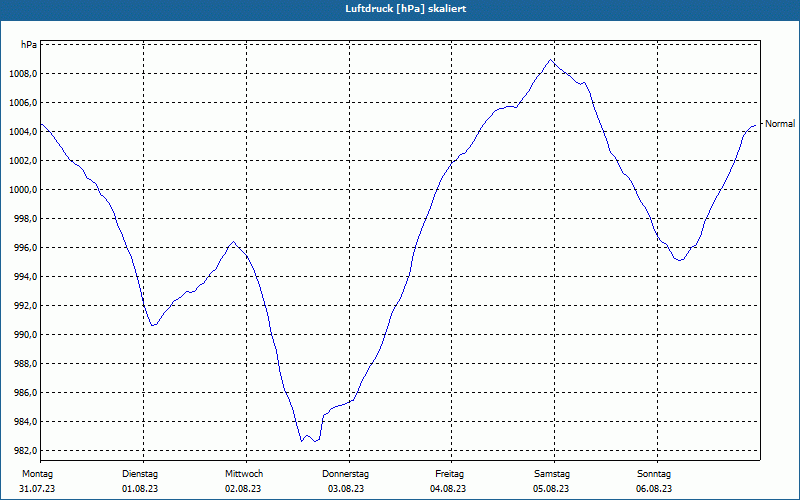Click the 984,0 y-axis value
Viewport: 800px width, 500px height.
pyautogui.click(x=25, y=422)
